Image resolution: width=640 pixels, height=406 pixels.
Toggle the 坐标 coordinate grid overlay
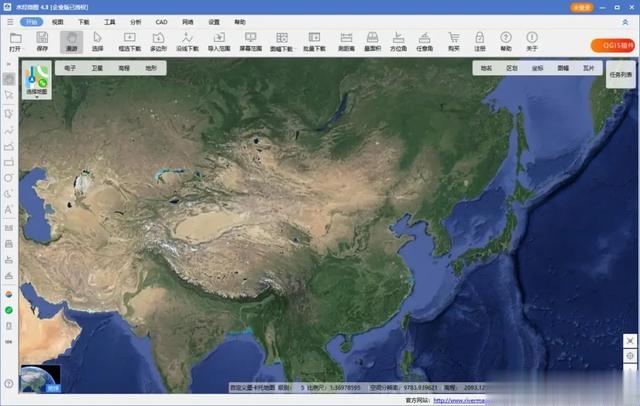coord(538,68)
